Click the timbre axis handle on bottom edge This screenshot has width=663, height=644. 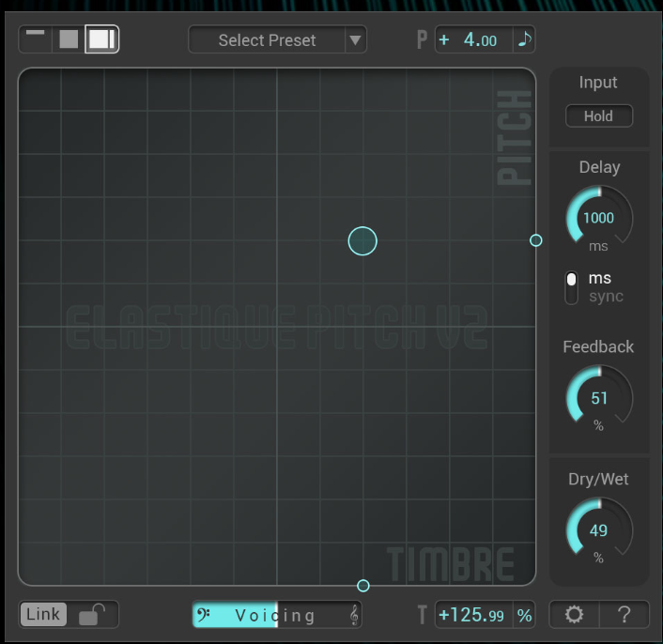pos(362,586)
